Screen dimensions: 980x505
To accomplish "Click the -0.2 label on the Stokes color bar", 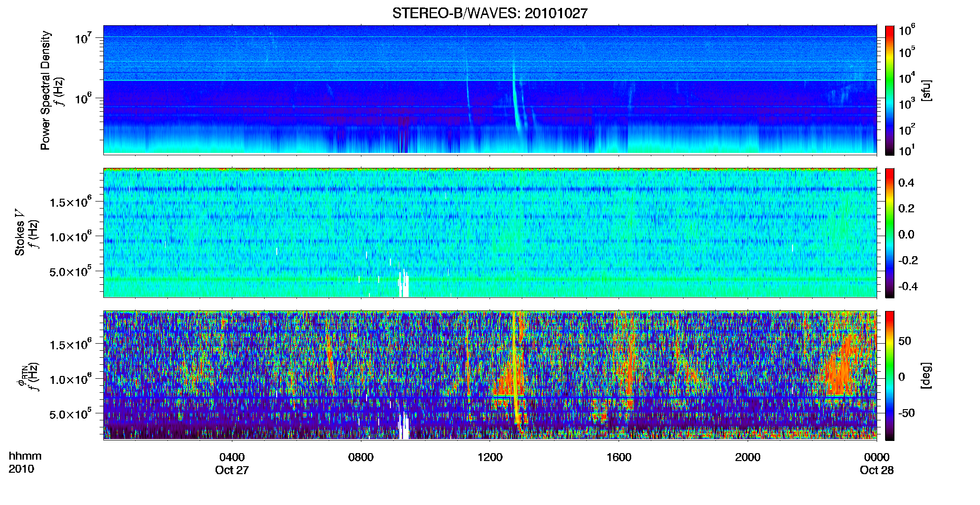I will tap(908, 260).
